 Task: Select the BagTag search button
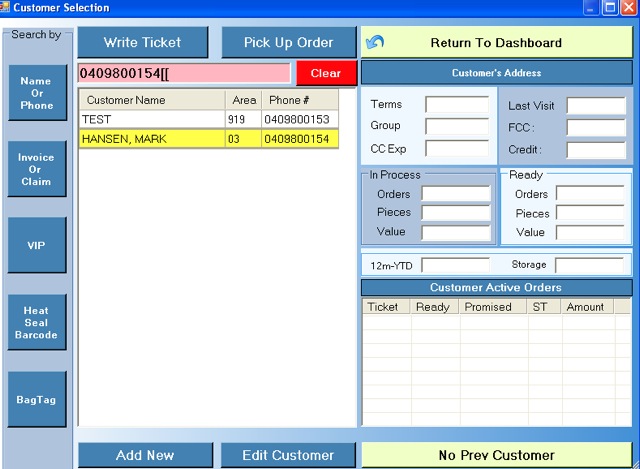click(x=37, y=399)
